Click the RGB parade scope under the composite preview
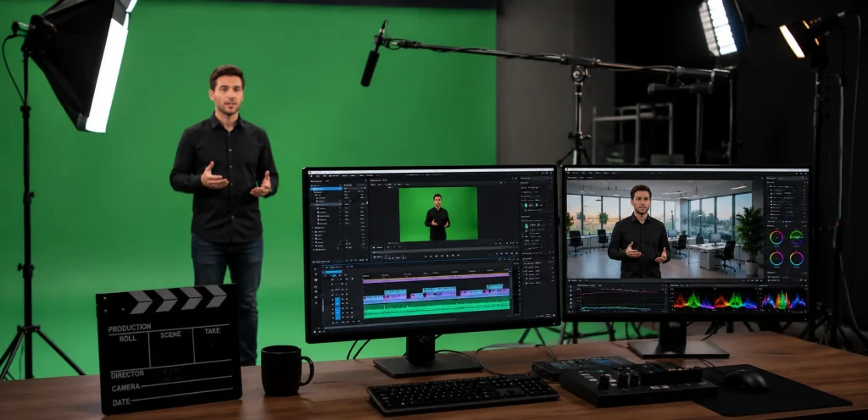This screenshot has width=868, height=420. click(x=714, y=301)
